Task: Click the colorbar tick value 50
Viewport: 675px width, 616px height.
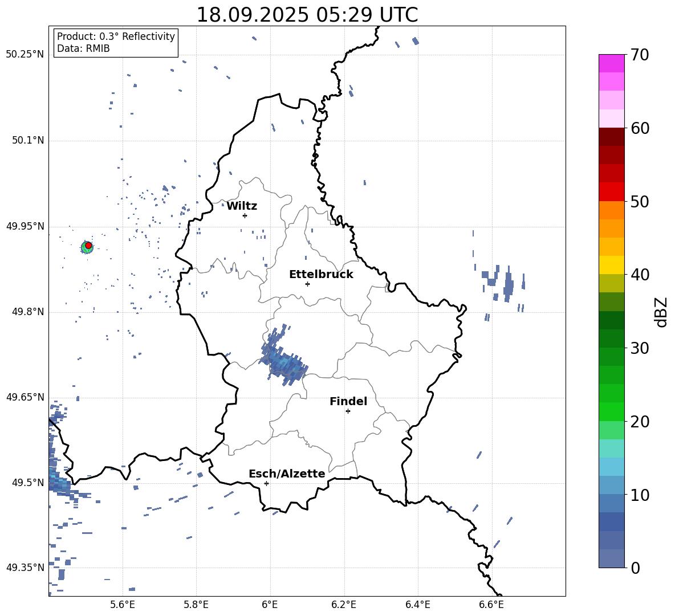Action: pyautogui.click(x=640, y=201)
